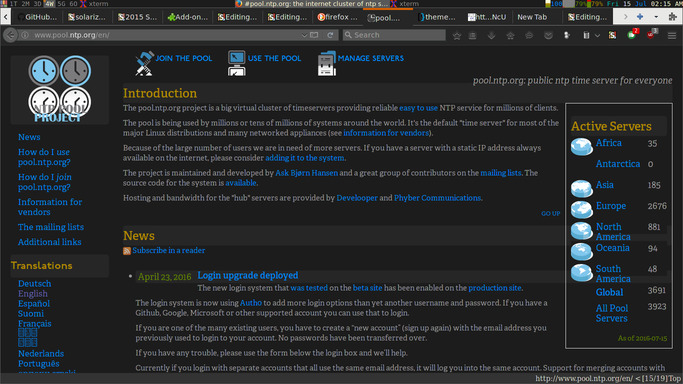This screenshot has width=683, height=384.
Task: Open North America active servers link
Action: (x=613, y=232)
